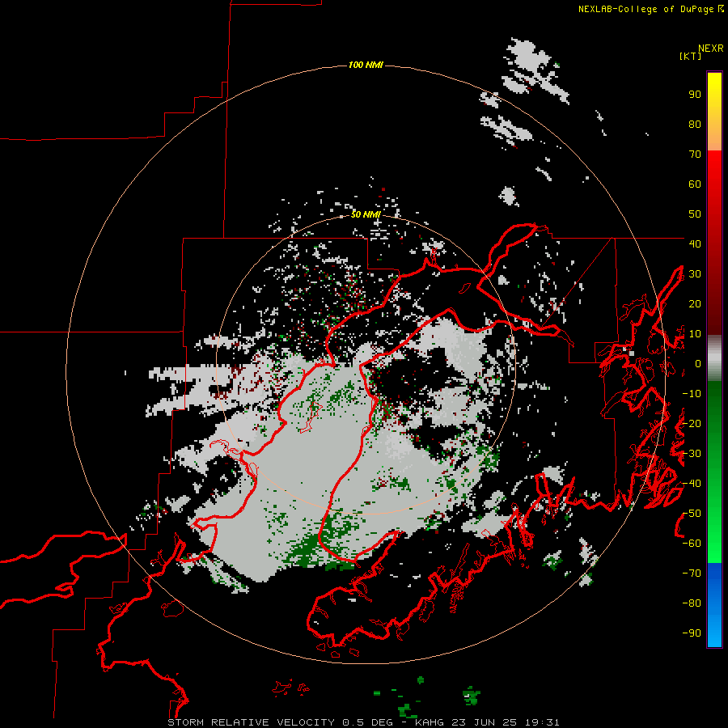Viewport: 728px width, 728px height.
Task: Click the -90 knot colorbar value
Action: (x=692, y=633)
